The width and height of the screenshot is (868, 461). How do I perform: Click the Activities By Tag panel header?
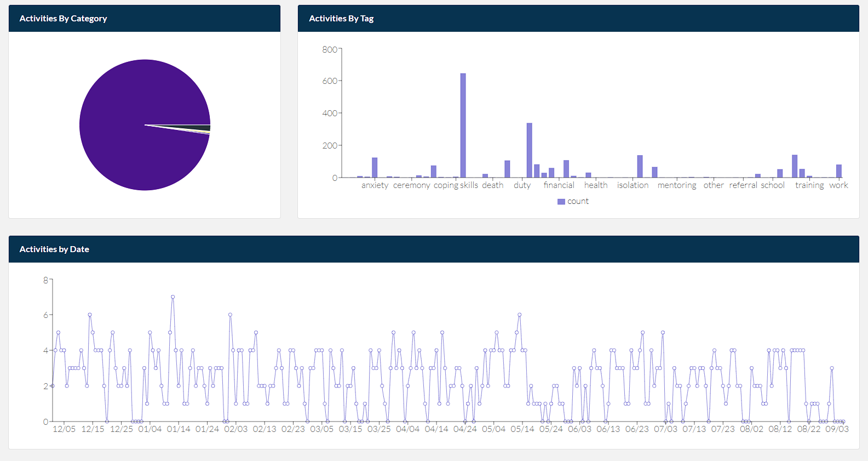pyautogui.click(x=578, y=19)
